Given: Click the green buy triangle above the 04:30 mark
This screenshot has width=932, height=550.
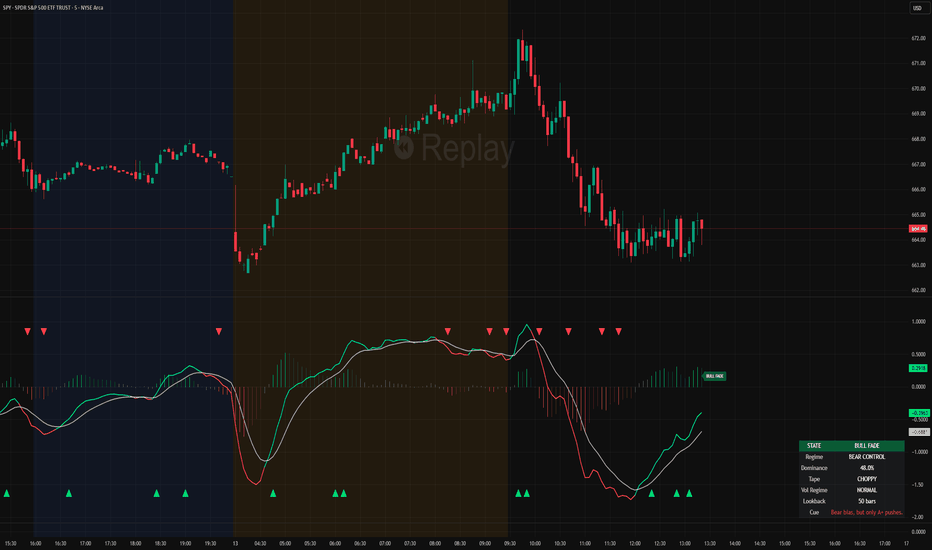Looking at the screenshot, I should (x=273, y=493).
